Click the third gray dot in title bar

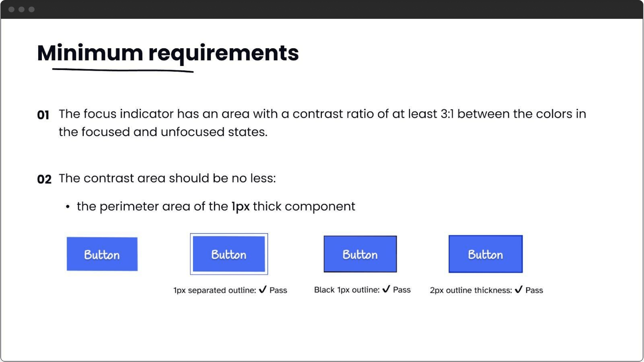(x=31, y=10)
